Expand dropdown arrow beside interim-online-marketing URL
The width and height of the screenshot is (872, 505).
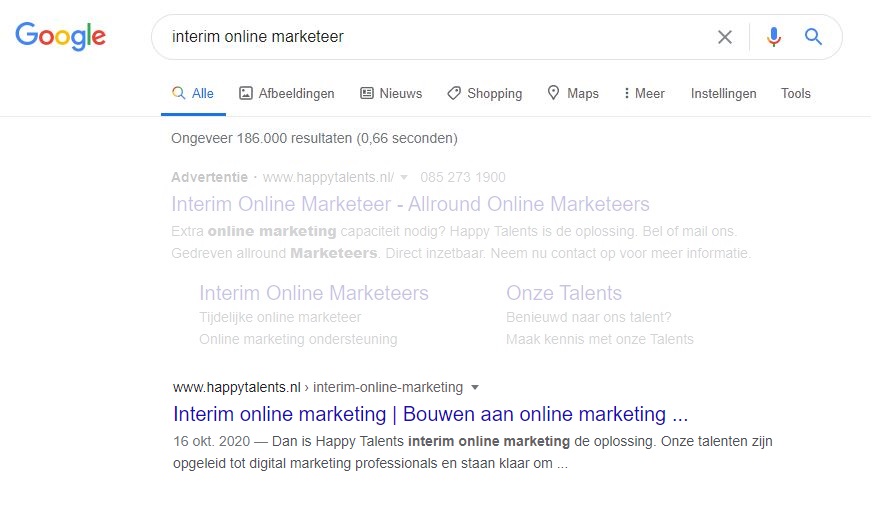475,388
